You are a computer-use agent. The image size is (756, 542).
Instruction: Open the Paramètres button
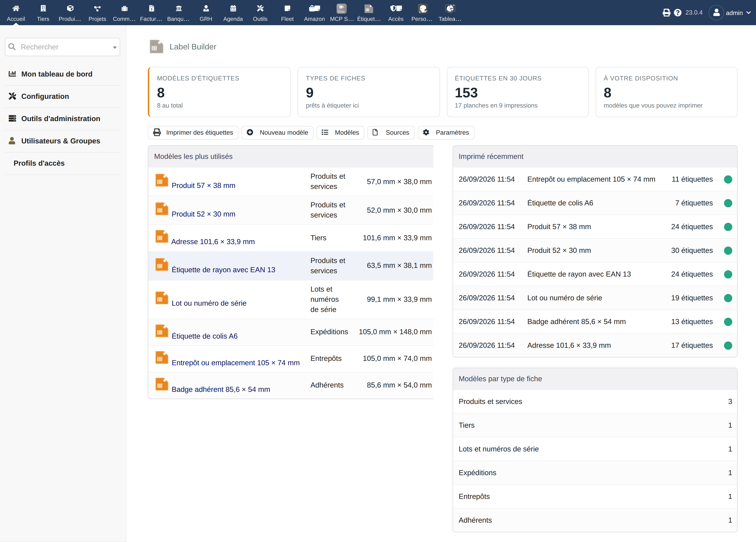[x=446, y=132]
